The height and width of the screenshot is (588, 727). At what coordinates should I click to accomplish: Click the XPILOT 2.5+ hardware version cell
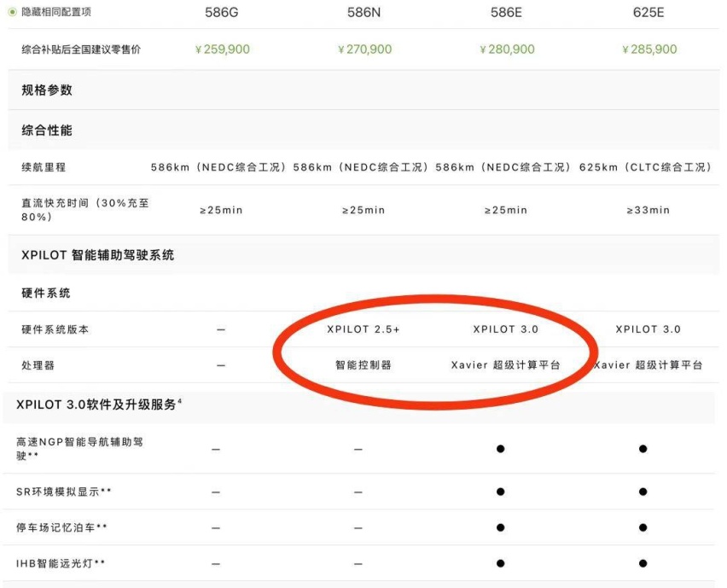(363, 329)
